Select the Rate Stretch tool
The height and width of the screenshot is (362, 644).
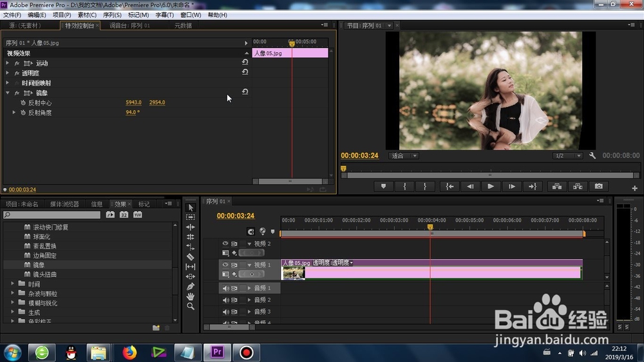(x=191, y=247)
